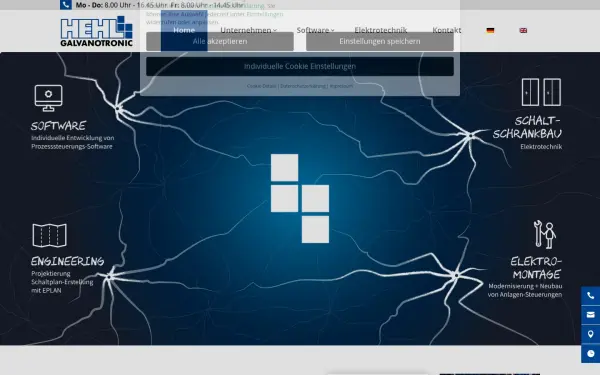Open the Elektrotechnik menu item
The image size is (600, 375).
(381, 30)
